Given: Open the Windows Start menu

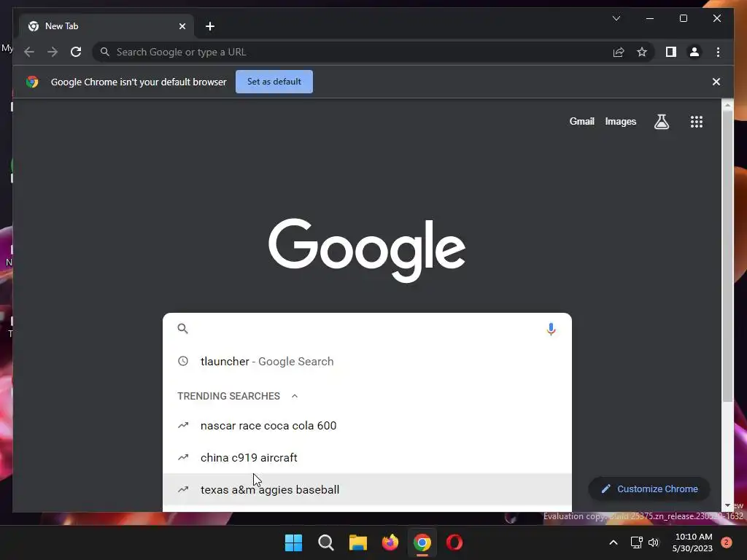Looking at the screenshot, I should coord(293,542).
